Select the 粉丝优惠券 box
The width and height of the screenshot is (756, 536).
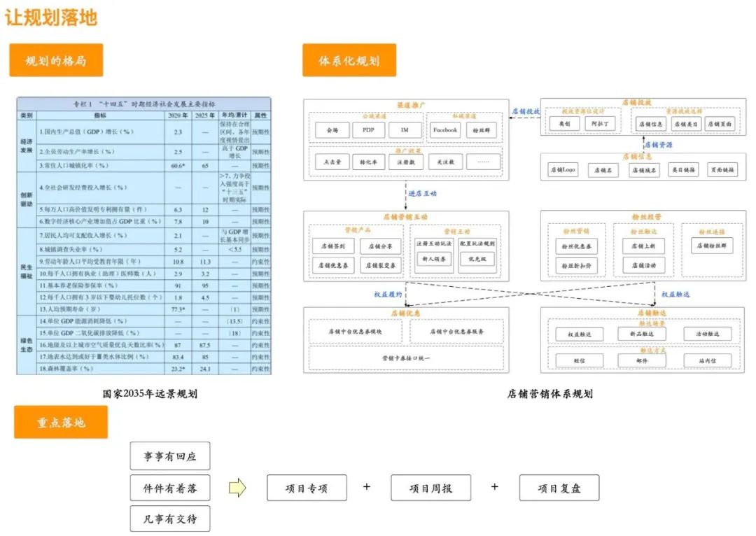coord(576,246)
